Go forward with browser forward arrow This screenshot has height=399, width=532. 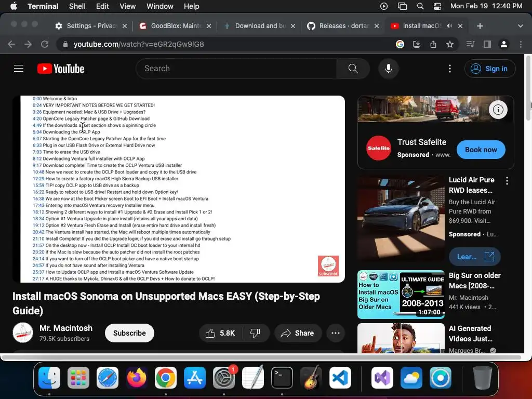click(x=28, y=44)
